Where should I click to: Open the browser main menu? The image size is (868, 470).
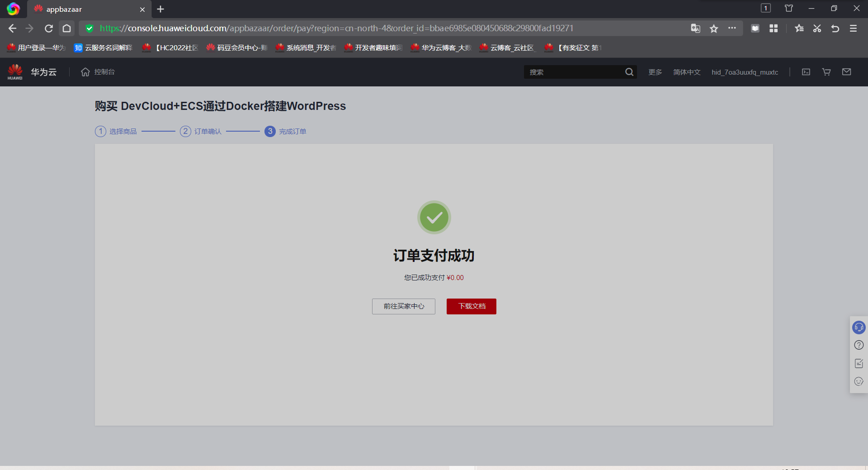853,28
